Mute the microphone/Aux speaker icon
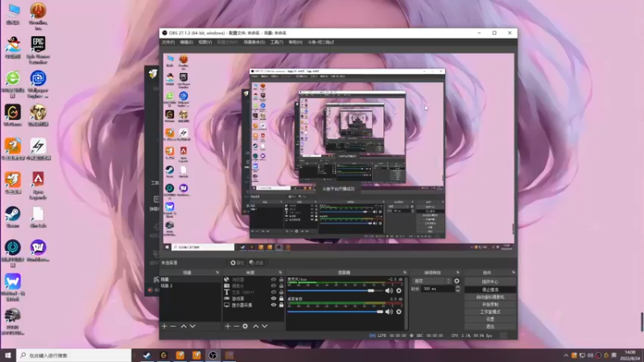 pyautogui.click(x=389, y=290)
